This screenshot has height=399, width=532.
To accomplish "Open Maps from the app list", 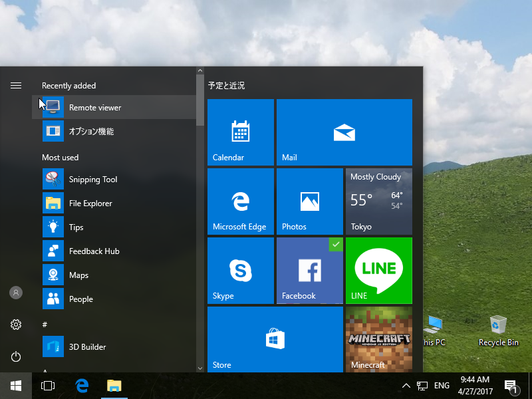I will point(78,275).
